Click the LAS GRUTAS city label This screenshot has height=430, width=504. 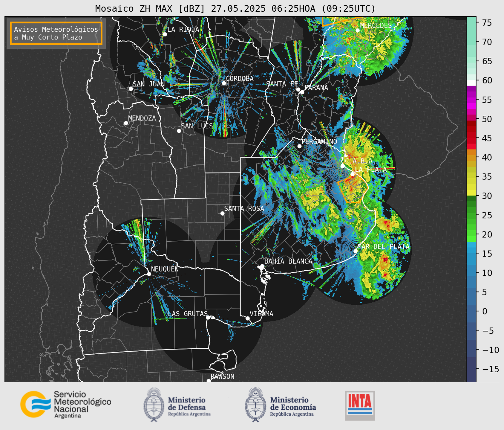(x=188, y=314)
